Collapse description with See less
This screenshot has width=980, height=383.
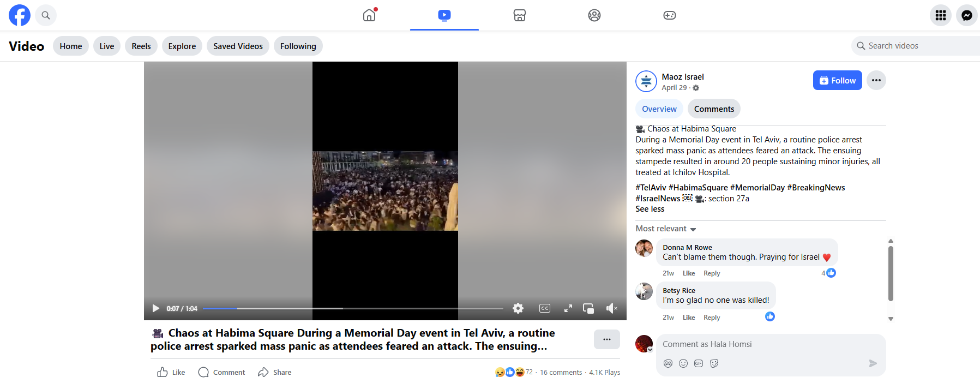click(x=650, y=209)
